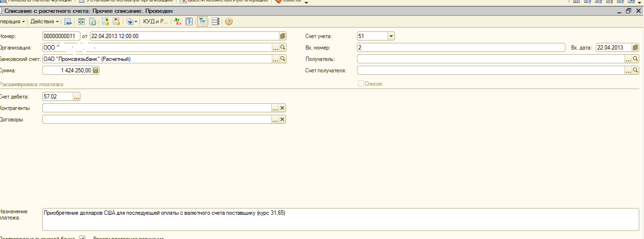The height and width of the screenshot is (239, 644).
Task: Click magnifier icon beside Организация field
Action: 283,48
